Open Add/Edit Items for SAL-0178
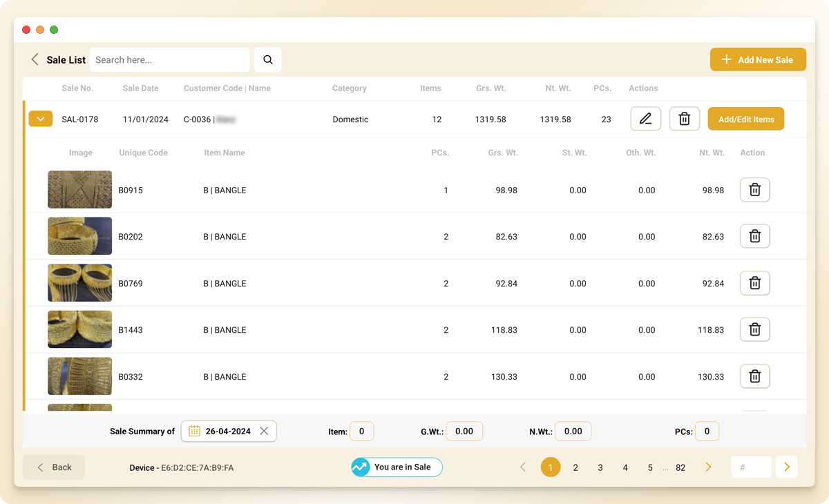829x504 pixels. 745,119
